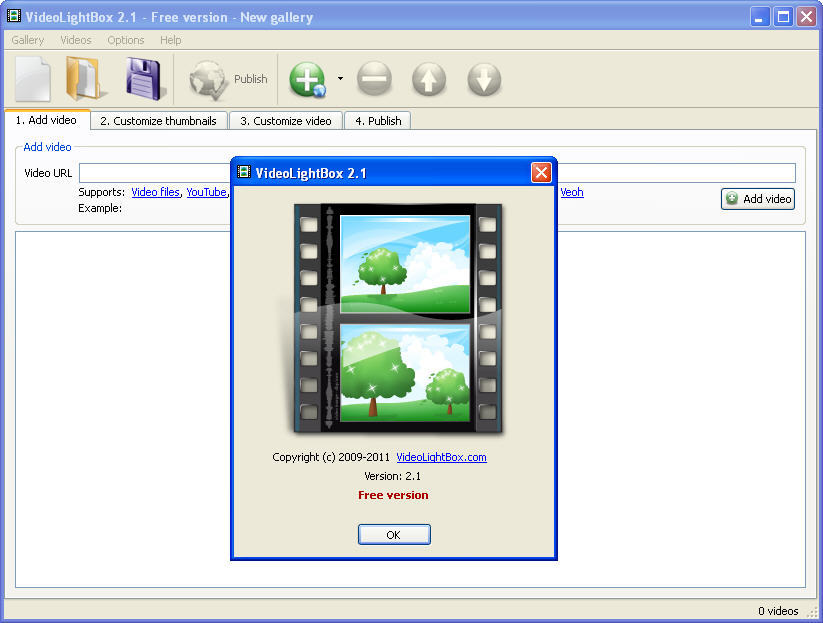
Task: Click the Move up arrow icon
Action: pyautogui.click(x=429, y=79)
